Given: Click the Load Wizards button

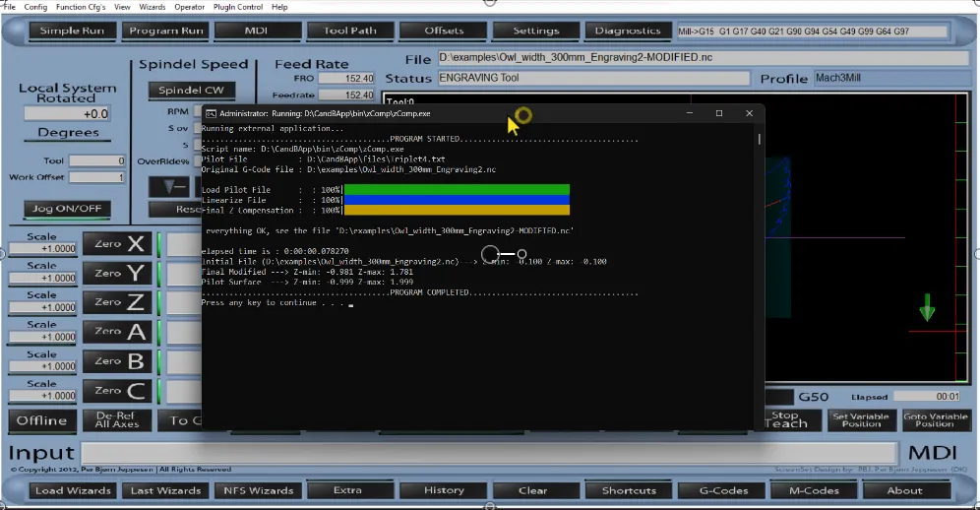Looking at the screenshot, I should 62,490.
